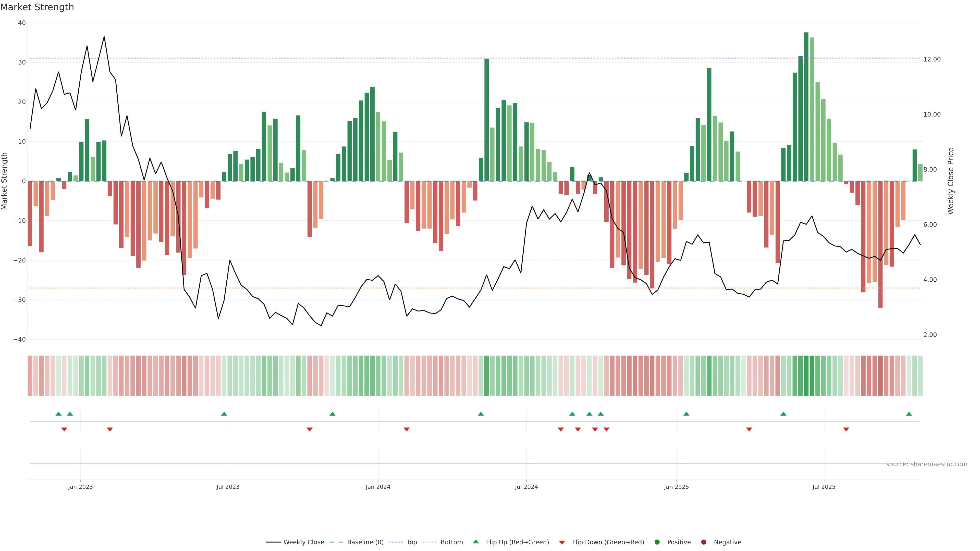Click Flip Up green triangle legend icon
Screen dimensions: 980x551
point(475,542)
